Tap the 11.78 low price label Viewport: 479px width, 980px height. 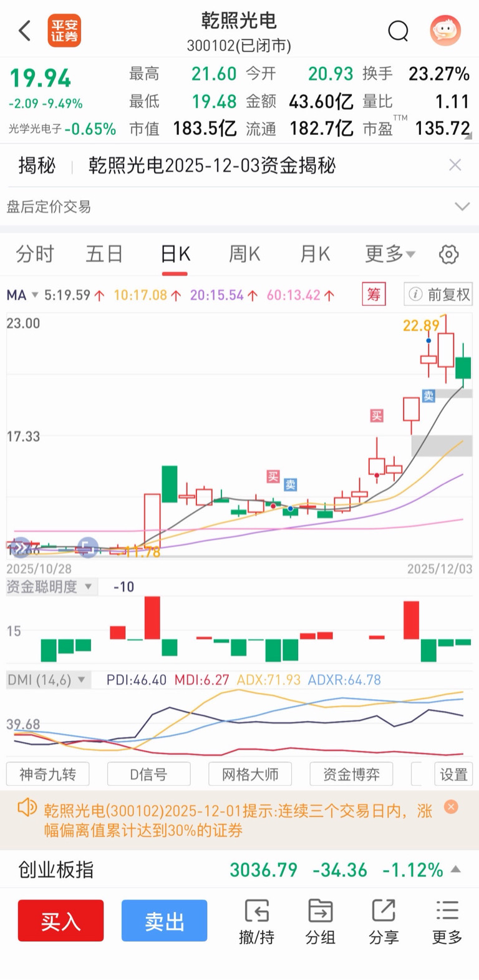pyautogui.click(x=143, y=552)
